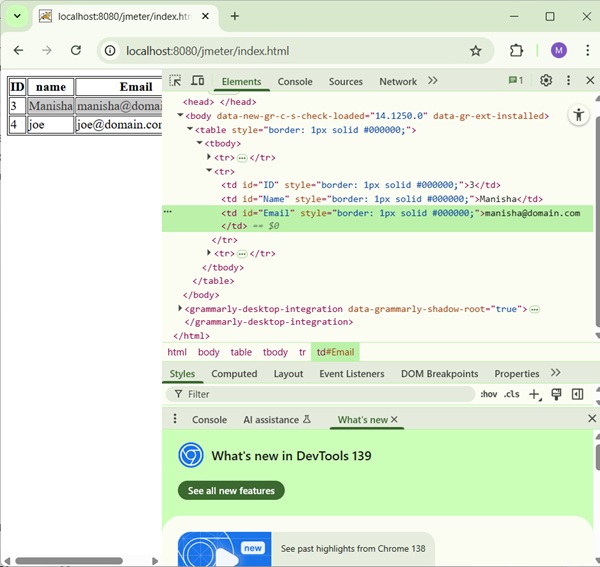Viewport: 600px width, 567px height.
Task: Bookmark this page with the star icon
Action: pos(476,51)
